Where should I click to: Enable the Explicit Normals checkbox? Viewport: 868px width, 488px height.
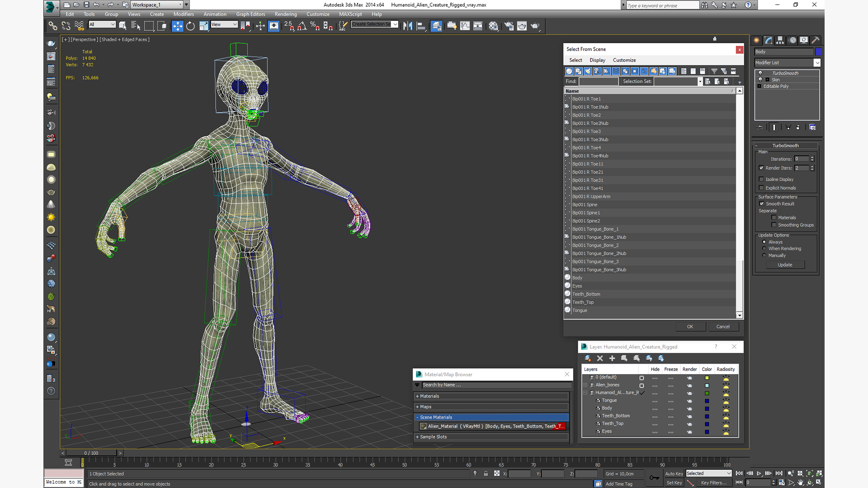(761, 188)
